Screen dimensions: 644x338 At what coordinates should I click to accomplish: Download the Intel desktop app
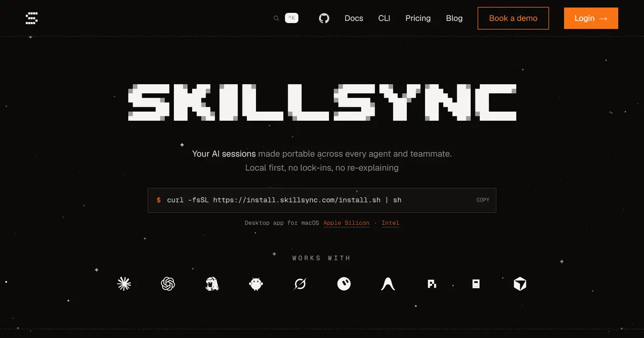390,223
